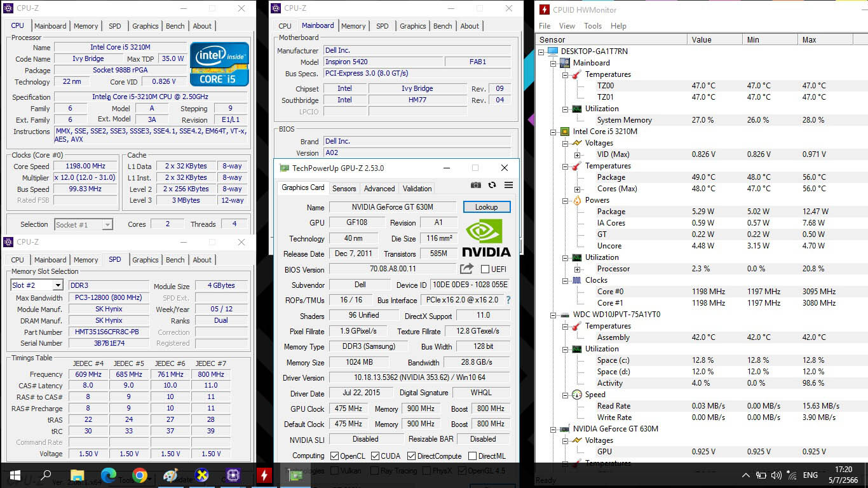Collapse the Powers node

pos(566,200)
